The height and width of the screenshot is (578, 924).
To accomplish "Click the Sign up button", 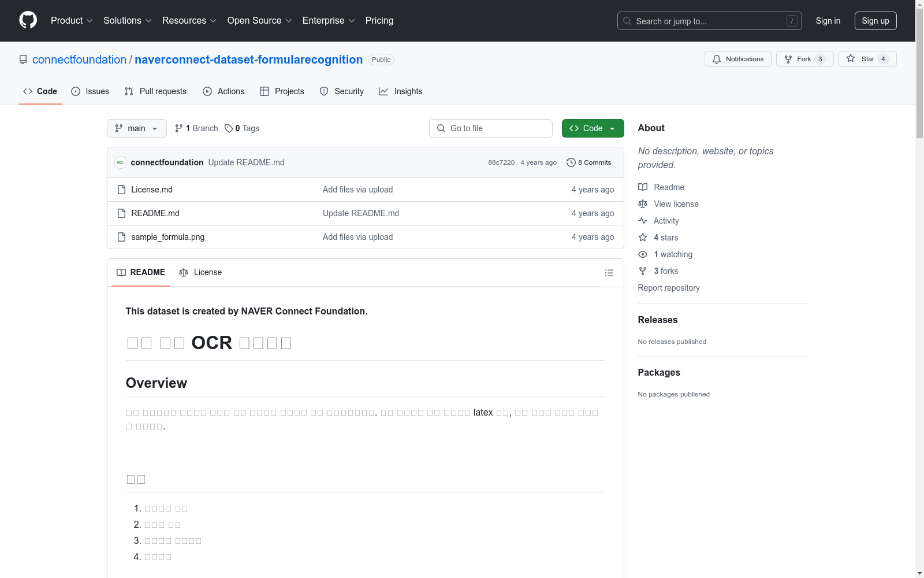I will [x=875, y=21].
